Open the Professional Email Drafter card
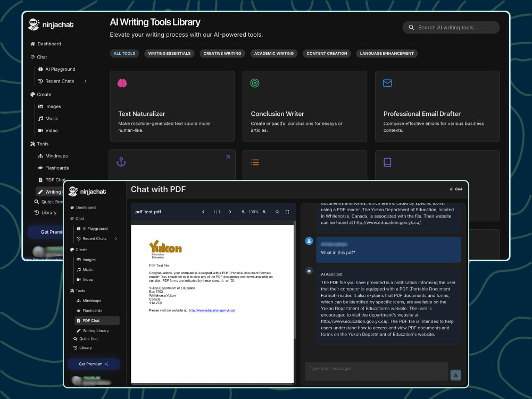The width and height of the screenshot is (532, 399). click(437, 106)
